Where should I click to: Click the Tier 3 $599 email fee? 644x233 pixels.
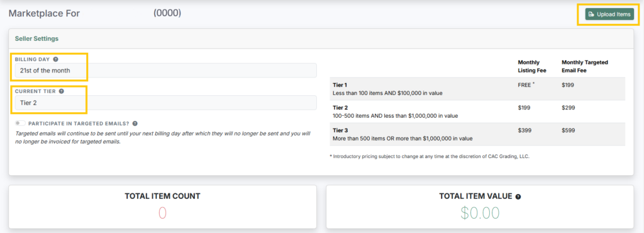(x=568, y=130)
